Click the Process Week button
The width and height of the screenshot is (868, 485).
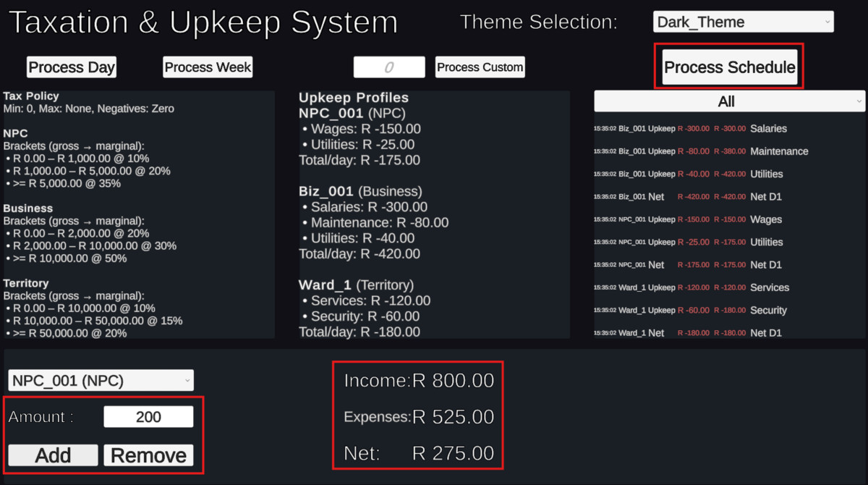[208, 67]
